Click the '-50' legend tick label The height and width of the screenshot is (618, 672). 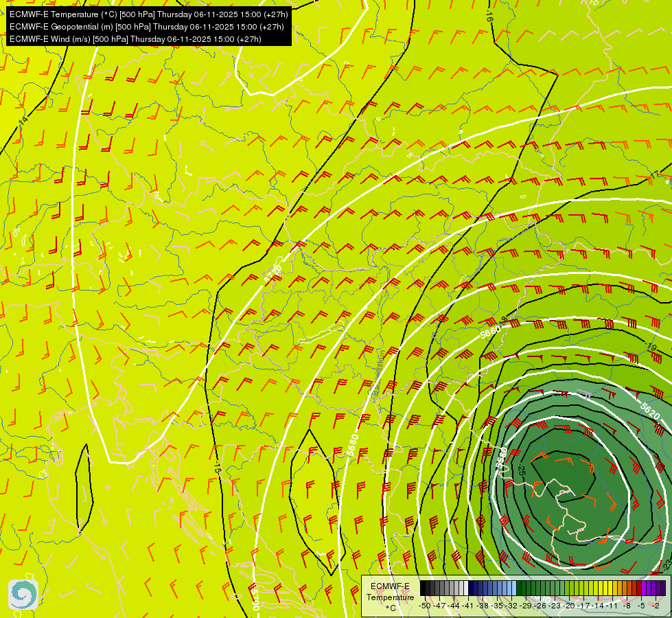(425, 606)
